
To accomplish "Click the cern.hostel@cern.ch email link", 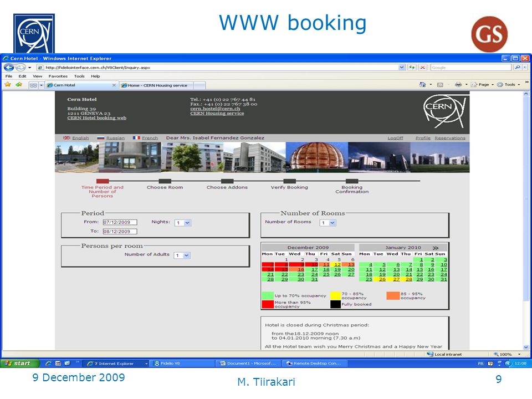I will tap(215, 109).
